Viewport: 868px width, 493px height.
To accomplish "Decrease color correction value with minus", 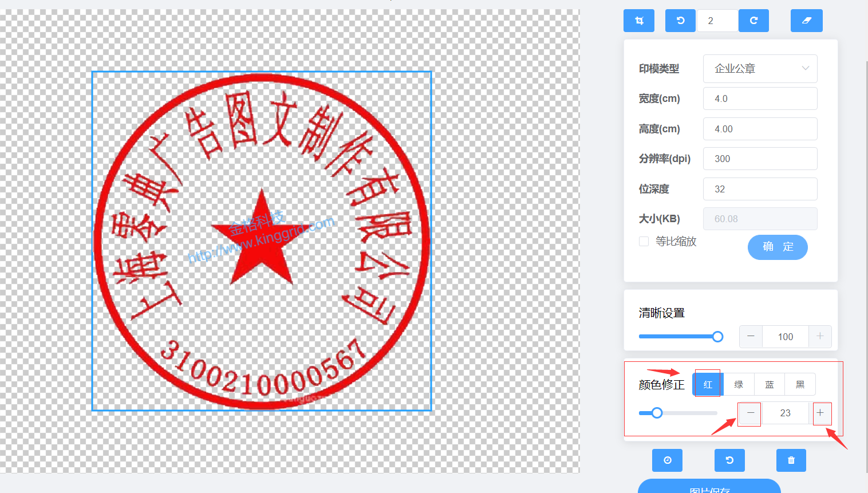I will point(751,413).
